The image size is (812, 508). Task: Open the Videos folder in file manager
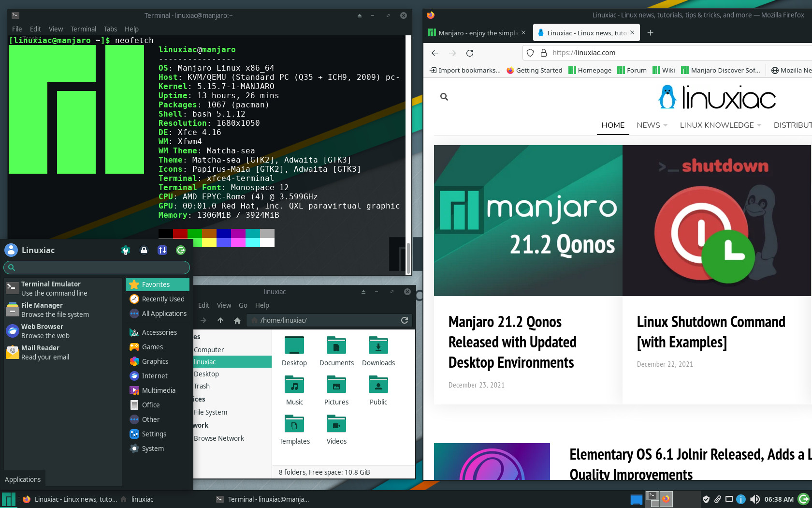pos(336,430)
